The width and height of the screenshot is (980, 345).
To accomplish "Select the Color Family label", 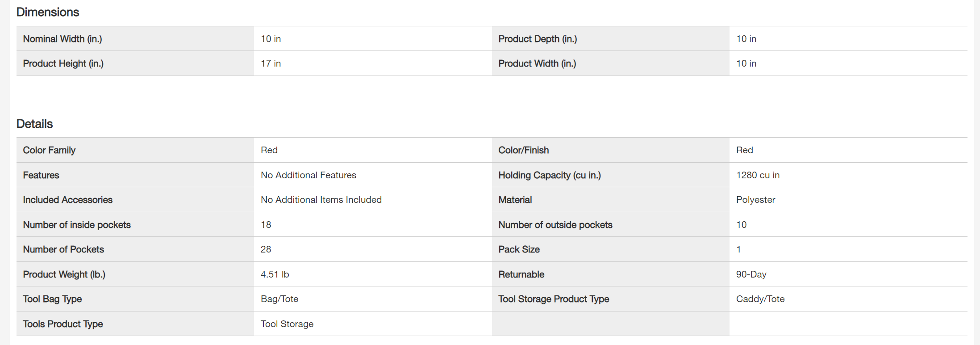I will click(x=49, y=150).
